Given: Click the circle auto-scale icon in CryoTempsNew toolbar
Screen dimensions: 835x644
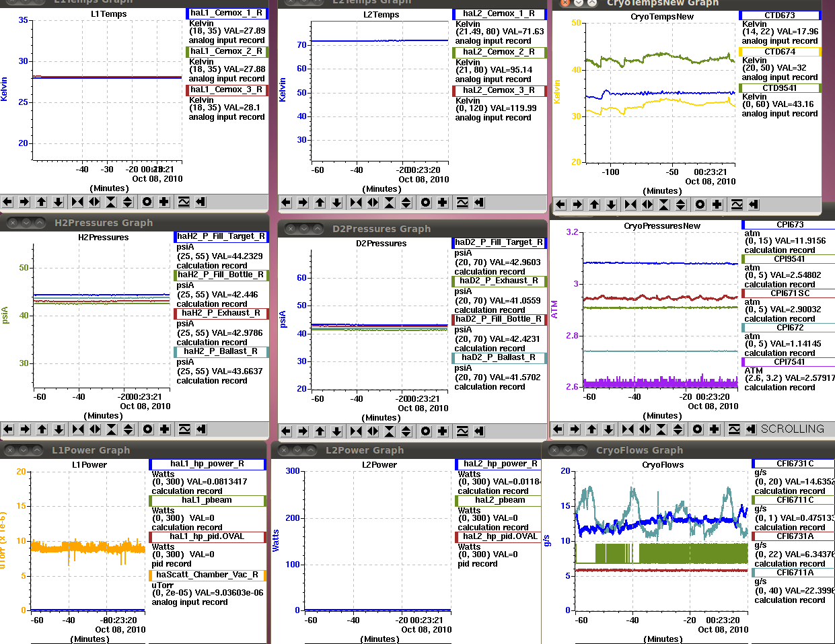Looking at the screenshot, I should 700,205.
